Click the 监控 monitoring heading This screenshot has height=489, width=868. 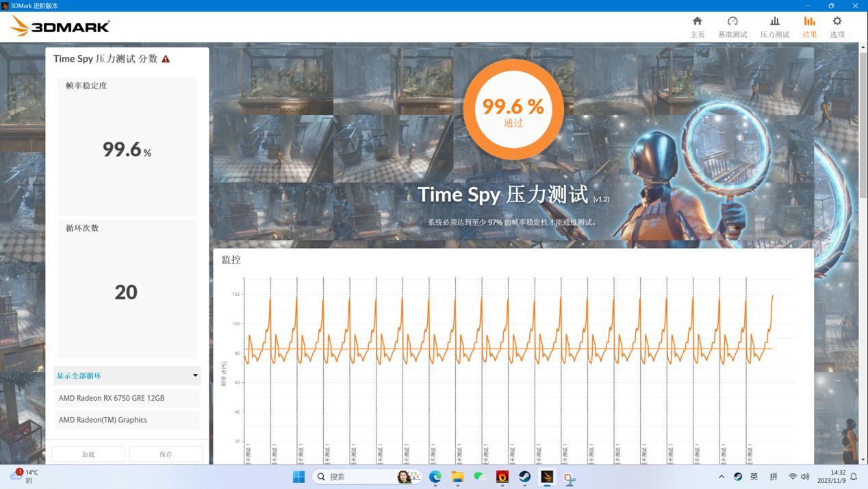point(231,260)
